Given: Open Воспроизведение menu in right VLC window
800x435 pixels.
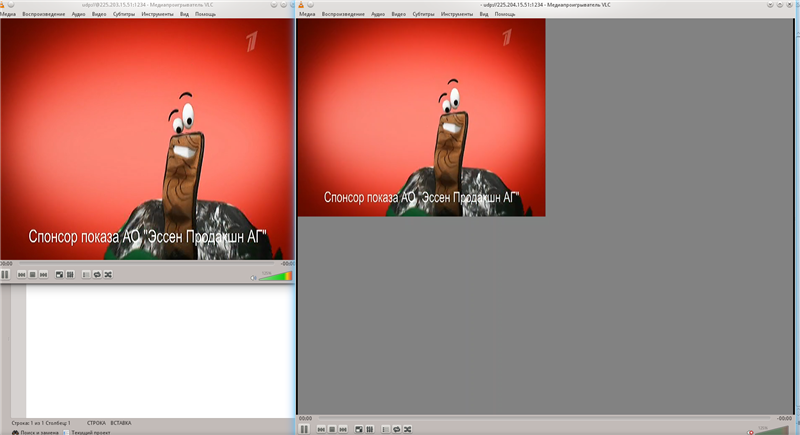Looking at the screenshot, I should pos(343,14).
